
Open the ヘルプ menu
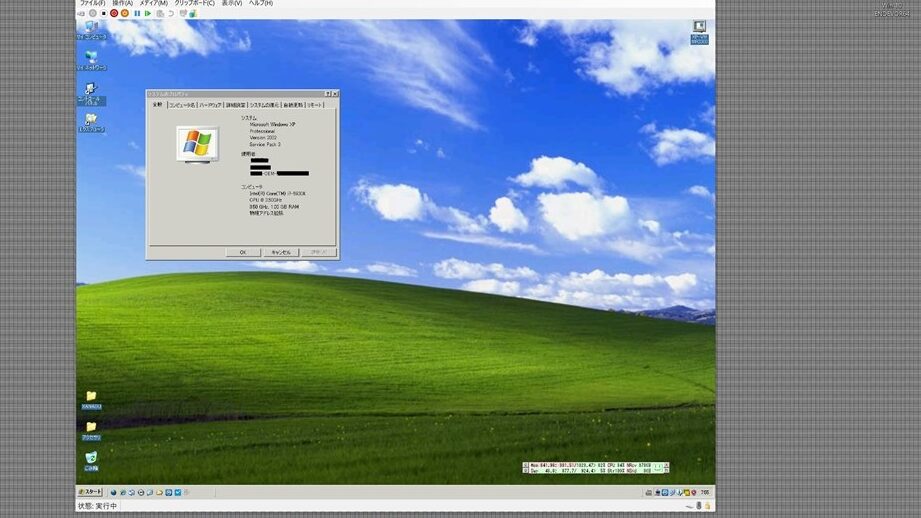coord(261,3)
